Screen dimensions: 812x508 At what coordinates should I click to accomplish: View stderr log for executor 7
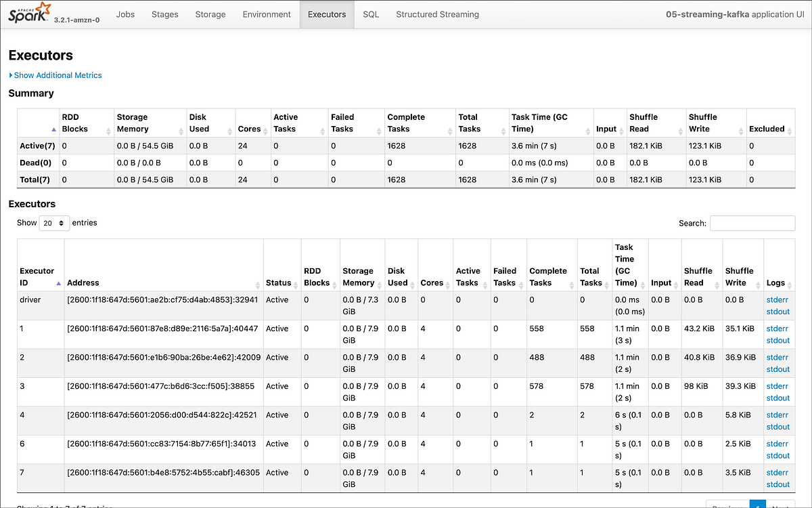click(x=777, y=472)
